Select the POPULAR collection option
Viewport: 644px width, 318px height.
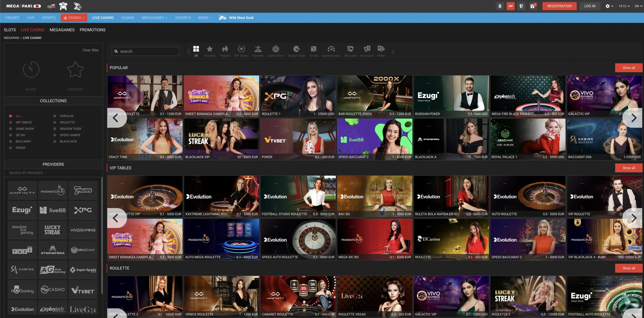(63, 116)
